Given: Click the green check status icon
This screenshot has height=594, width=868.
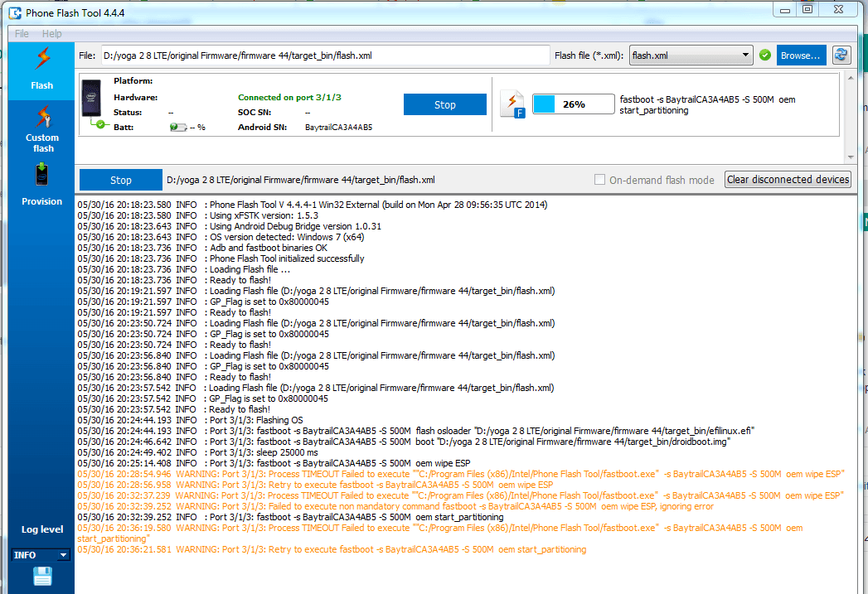Looking at the screenshot, I should 765,56.
